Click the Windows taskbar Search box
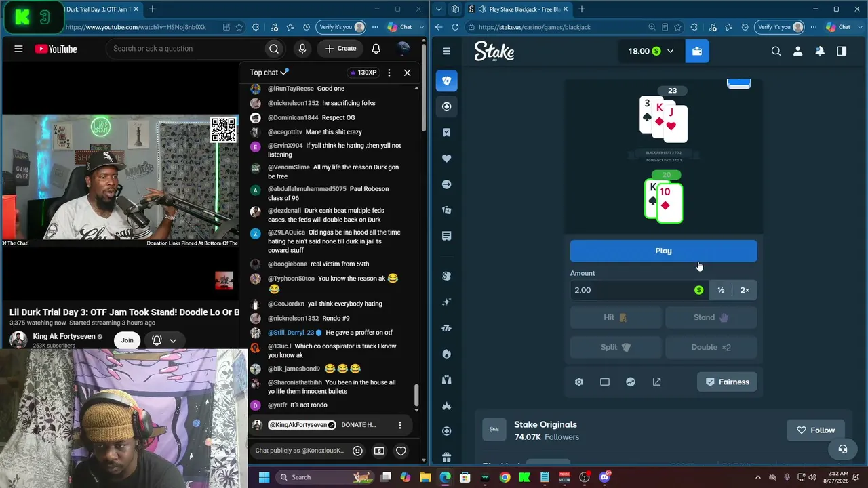 325,477
